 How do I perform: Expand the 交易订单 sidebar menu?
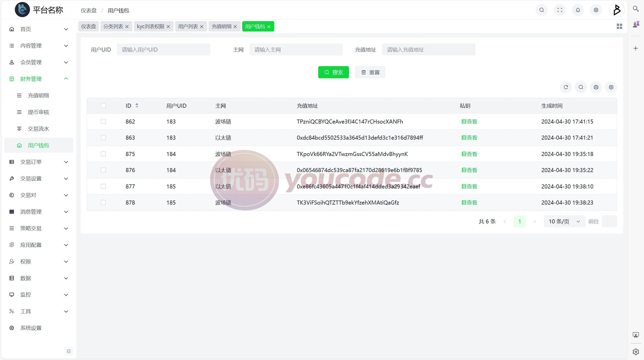click(39, 162)
